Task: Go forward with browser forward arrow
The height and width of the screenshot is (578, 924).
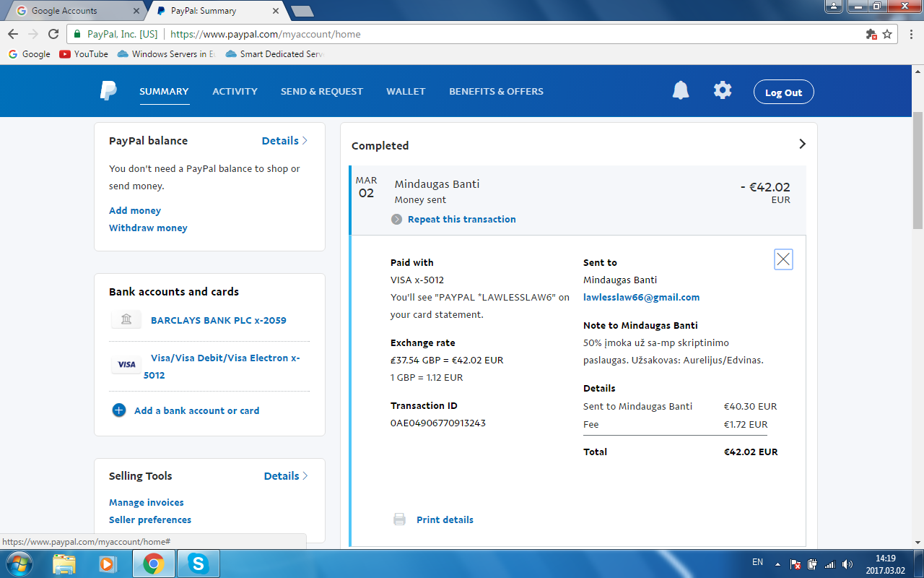Action: 33,34
